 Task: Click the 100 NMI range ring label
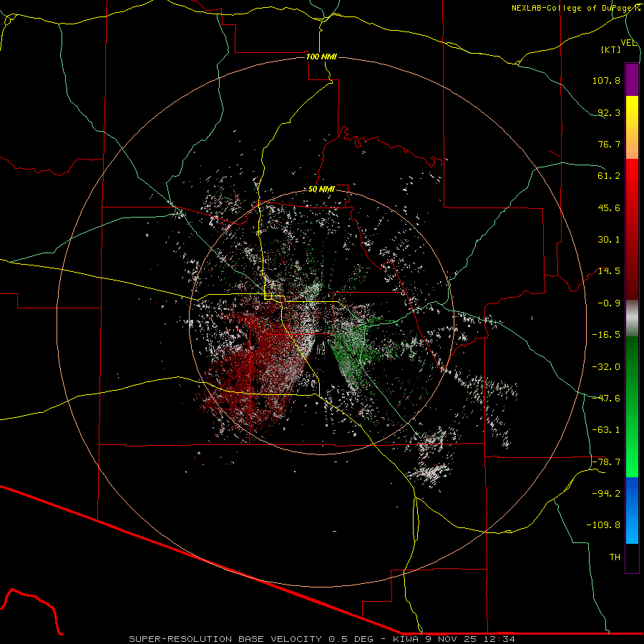coord(321,57)
